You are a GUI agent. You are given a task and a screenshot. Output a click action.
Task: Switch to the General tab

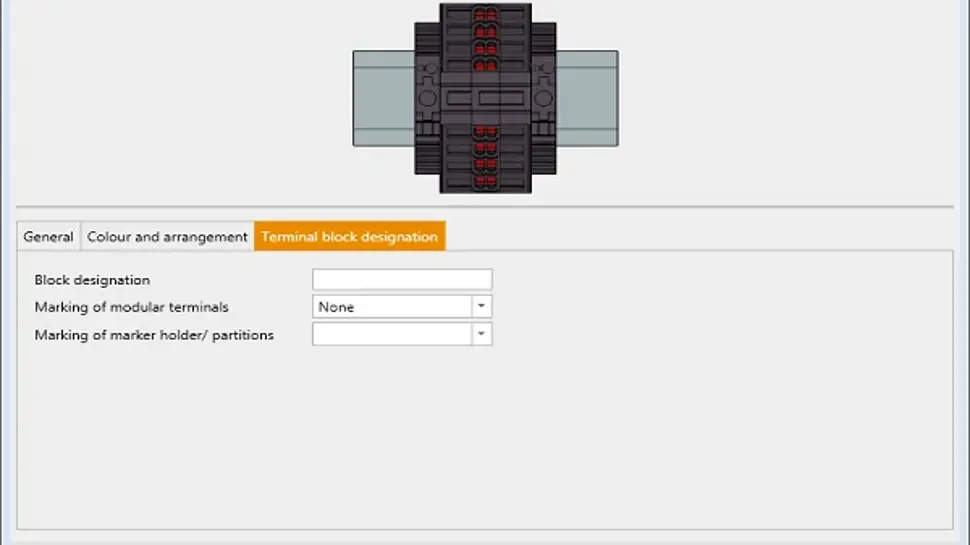[48, 237]
